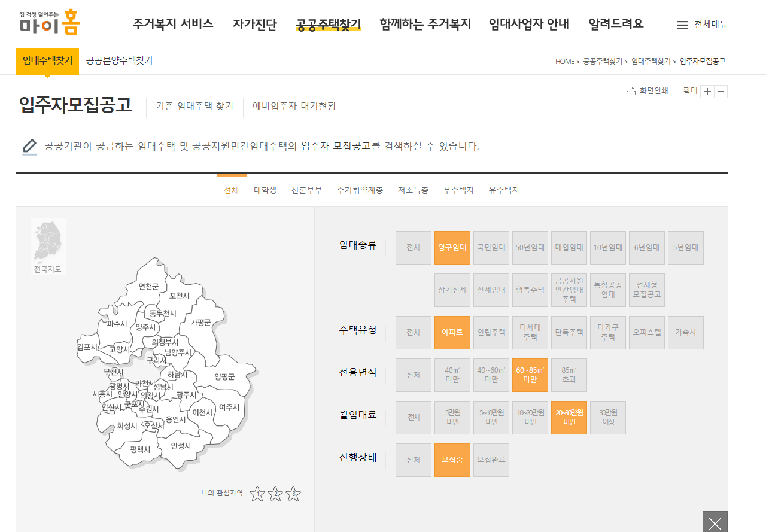
Task: Click the second interest-region star
Action: click(x=275, y=494)
